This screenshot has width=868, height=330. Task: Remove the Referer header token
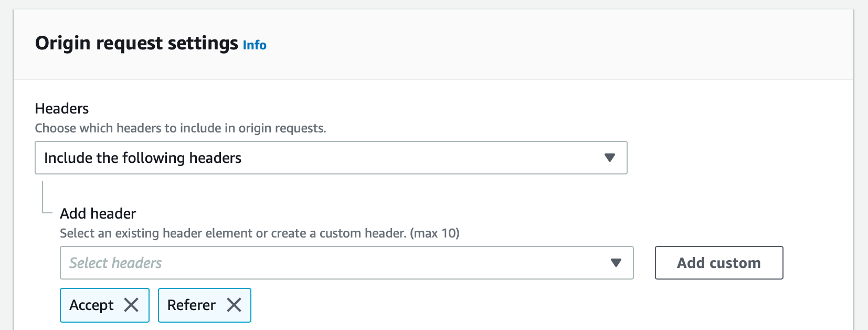[x=234, y=305]
